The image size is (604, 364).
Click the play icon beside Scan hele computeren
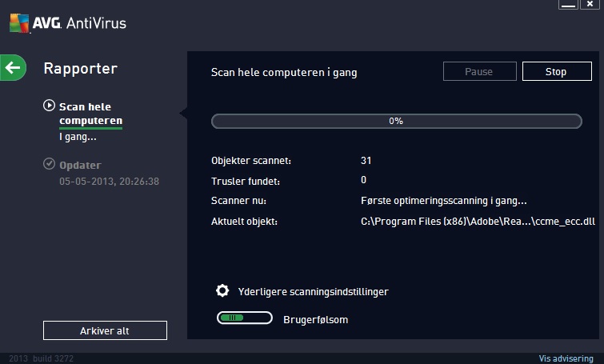(x=49, y=106)
